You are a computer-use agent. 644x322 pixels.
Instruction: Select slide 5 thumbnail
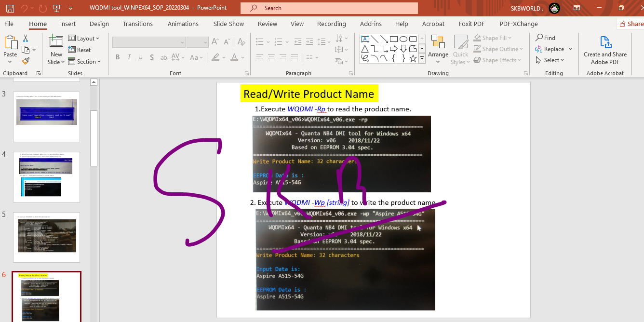[x=46, y=237]
